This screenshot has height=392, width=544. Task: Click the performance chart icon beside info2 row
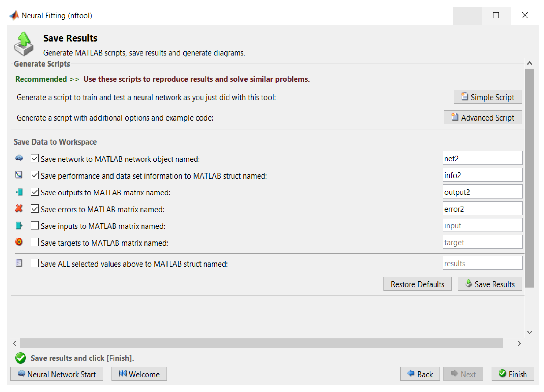tap(19, 175)
